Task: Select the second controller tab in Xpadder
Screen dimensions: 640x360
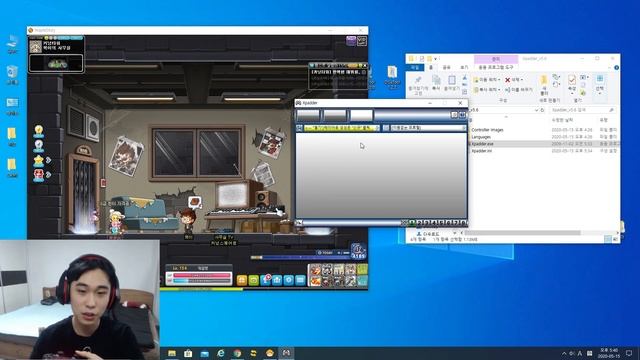Action: pos(335,115)
